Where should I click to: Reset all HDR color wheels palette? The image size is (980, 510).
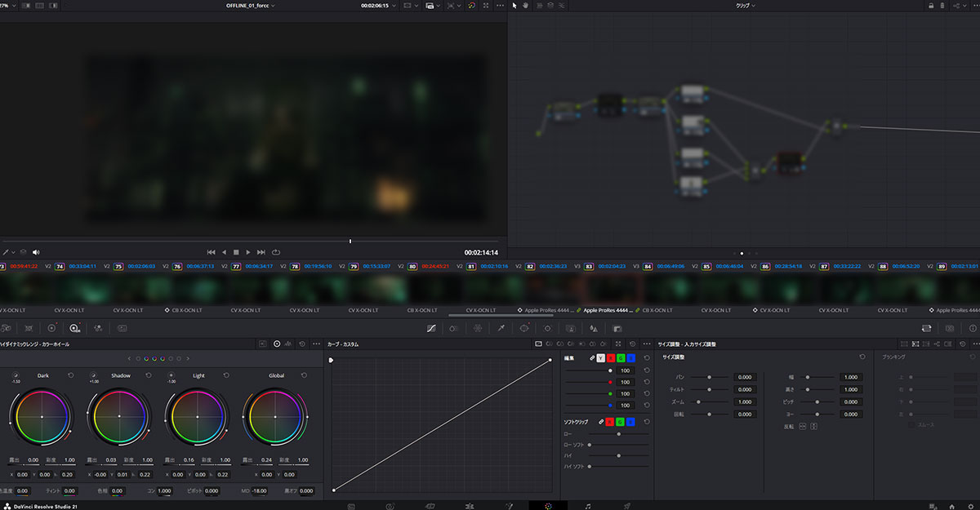tap(302, 344)
